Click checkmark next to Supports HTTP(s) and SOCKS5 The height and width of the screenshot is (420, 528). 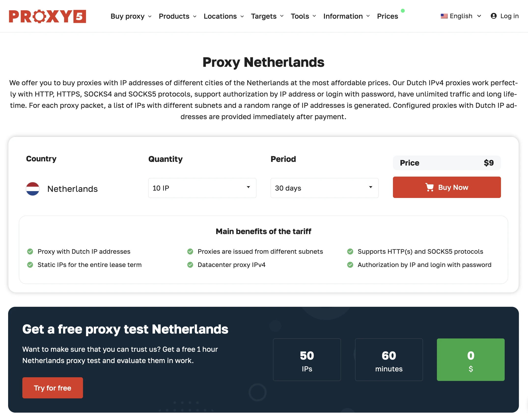350,252
